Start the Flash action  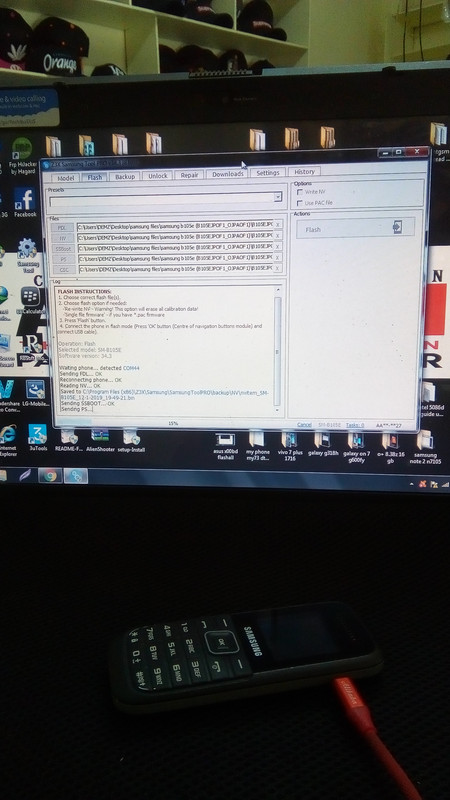pos(356,228)
